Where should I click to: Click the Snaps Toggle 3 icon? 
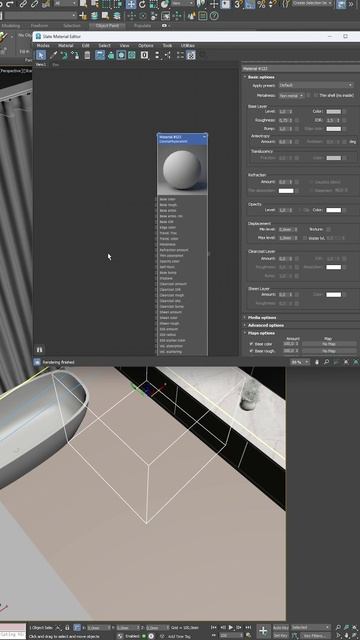pos(238,4)
